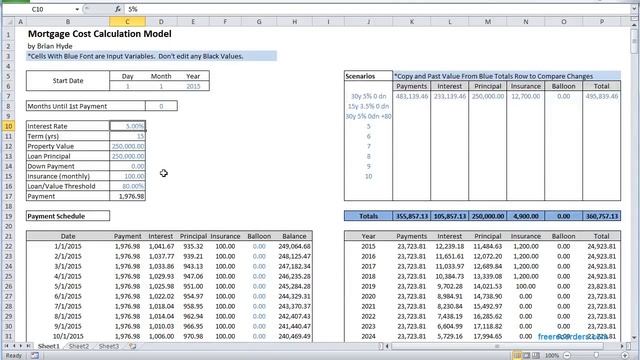
Task: Select the Interest Rate 5.00% cell
Action: pos(127,126)
